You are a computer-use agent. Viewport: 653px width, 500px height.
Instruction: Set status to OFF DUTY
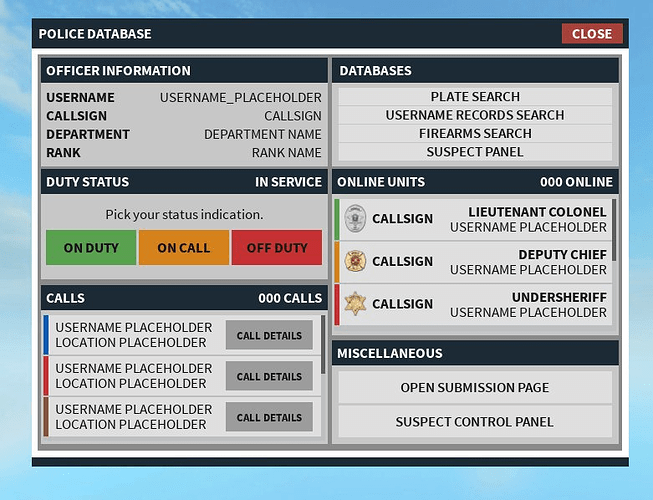tap(277, 248)
